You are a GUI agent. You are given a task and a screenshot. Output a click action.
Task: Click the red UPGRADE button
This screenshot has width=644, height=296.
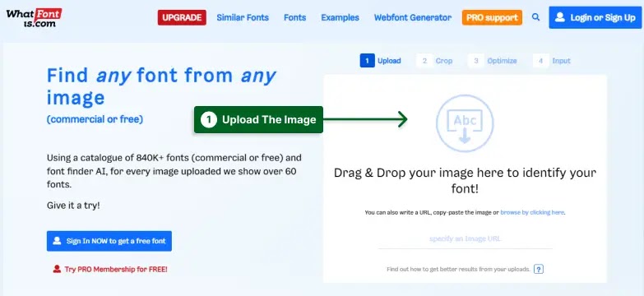pyautogui.click(x=182, y=17)
